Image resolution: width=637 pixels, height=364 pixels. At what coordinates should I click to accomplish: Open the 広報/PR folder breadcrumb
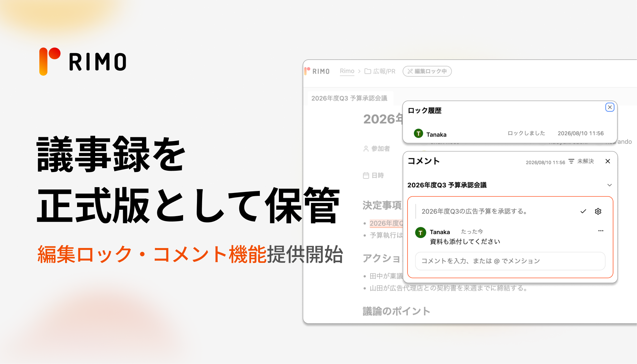(380, 71)
